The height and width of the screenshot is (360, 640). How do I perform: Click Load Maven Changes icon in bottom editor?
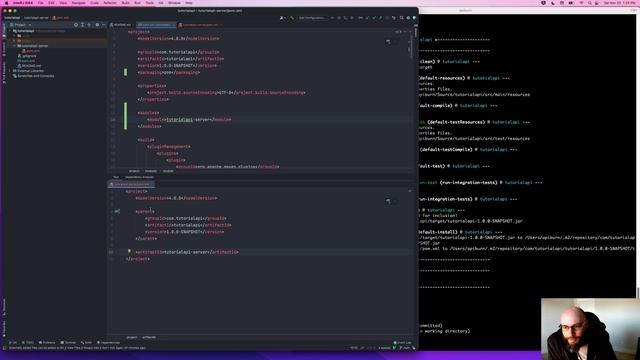388,201
